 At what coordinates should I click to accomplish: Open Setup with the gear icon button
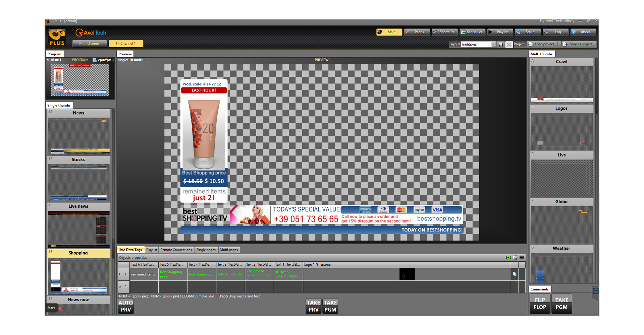(527, 32)
